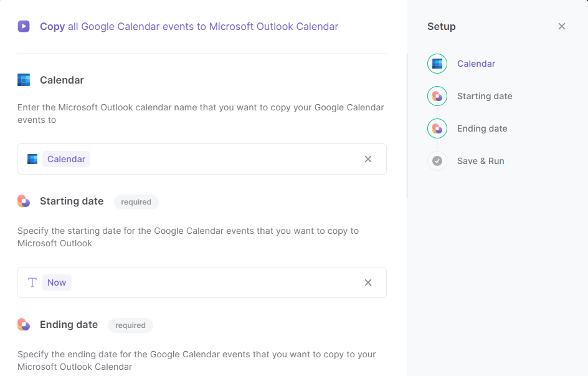Click inside the Starting date input field
The width and height of the screenshot is (588, 376).
click(x=202, y=282)
